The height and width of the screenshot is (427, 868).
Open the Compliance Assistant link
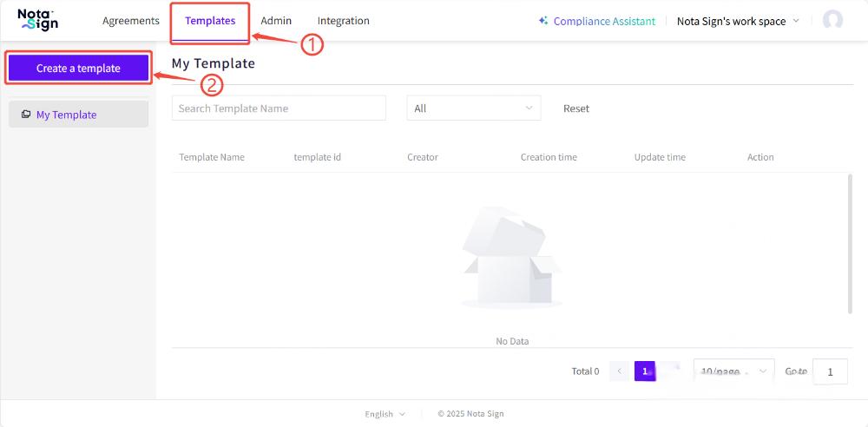[x=604, y=21]
